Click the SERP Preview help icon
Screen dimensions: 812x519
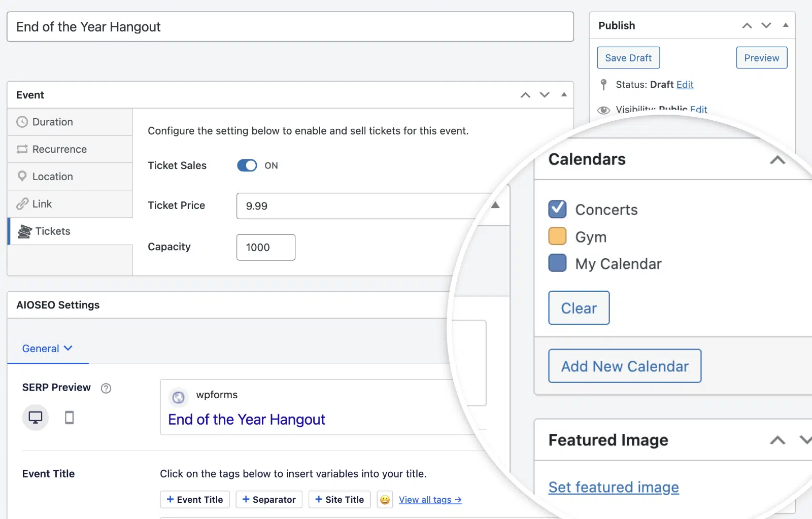tap(106, 388)
